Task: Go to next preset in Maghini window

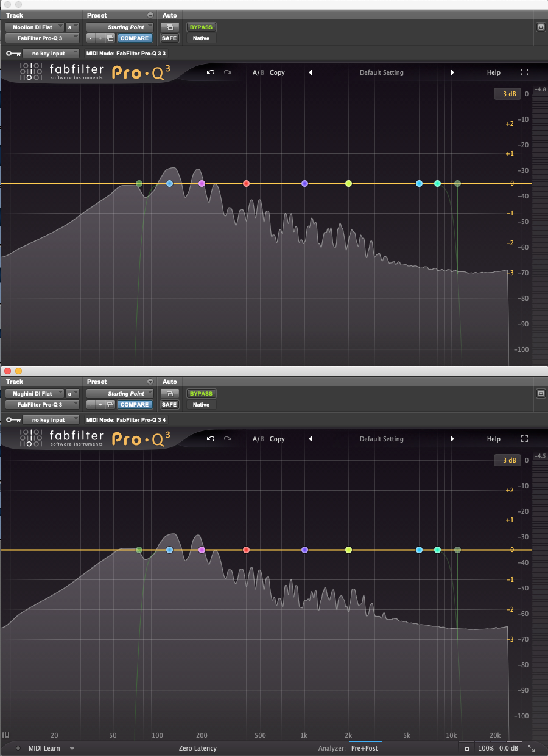Action: click(x=452, y=439)
